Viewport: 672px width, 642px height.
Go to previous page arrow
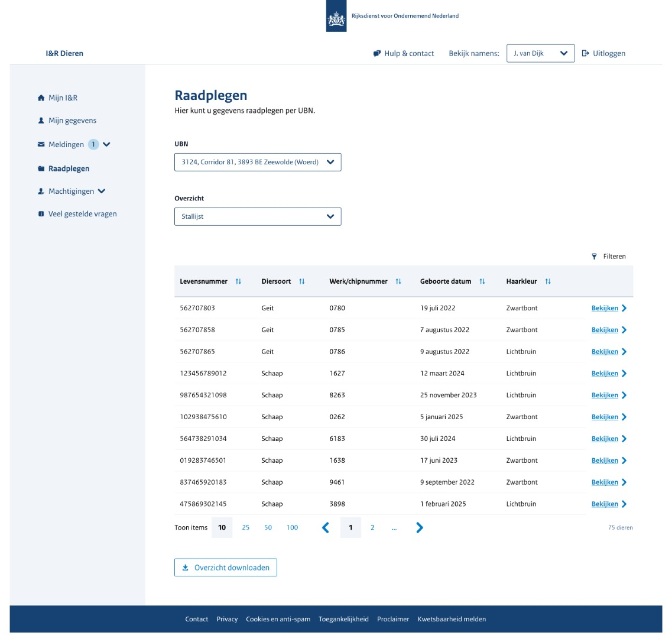326,527
